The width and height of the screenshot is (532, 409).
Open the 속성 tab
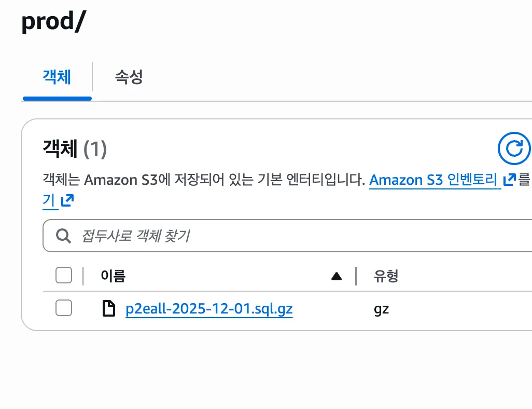click(x=129, y=77)
